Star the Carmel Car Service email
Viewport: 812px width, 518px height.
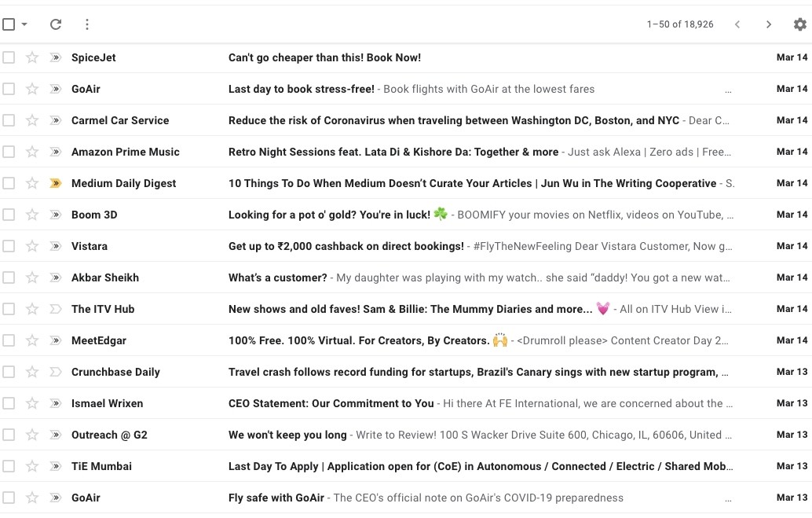pos(32,120)
